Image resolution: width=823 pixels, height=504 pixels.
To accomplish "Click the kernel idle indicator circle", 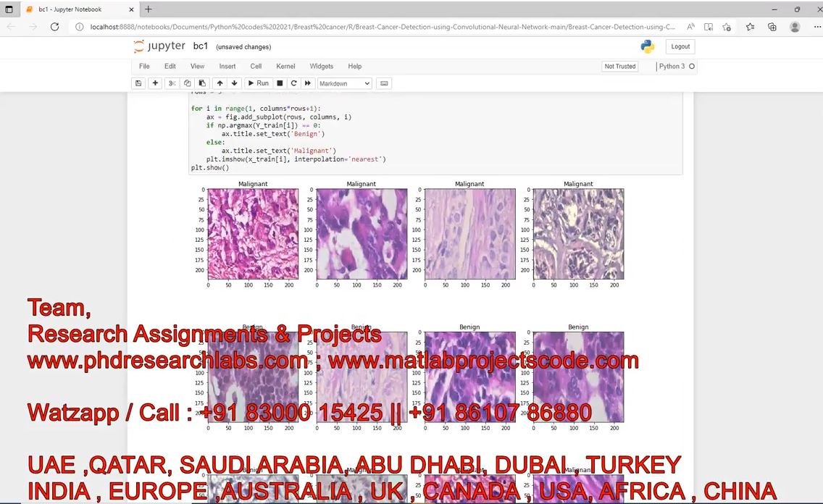I will (x=692, y=67).
